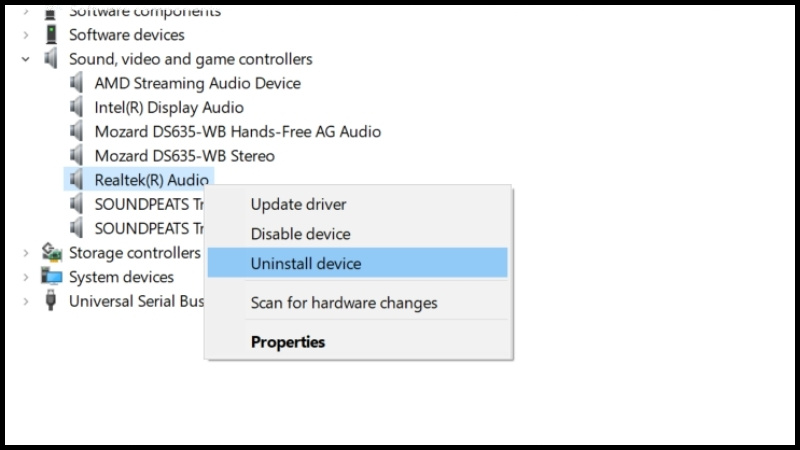Viewport: 800px width, 450px height.
Task: Click the Sound, video and game controllers icon
Action: pos(51,59)
